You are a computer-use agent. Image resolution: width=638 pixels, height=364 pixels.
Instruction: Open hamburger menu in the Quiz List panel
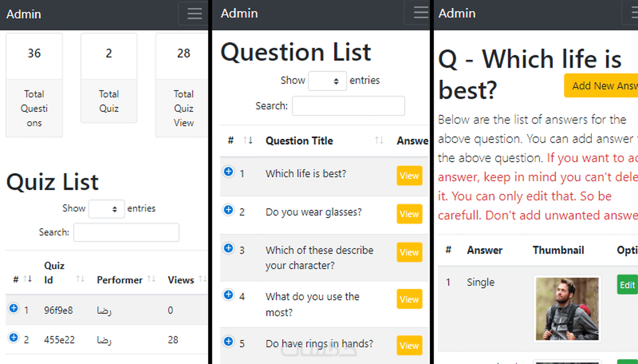(194, 14)
